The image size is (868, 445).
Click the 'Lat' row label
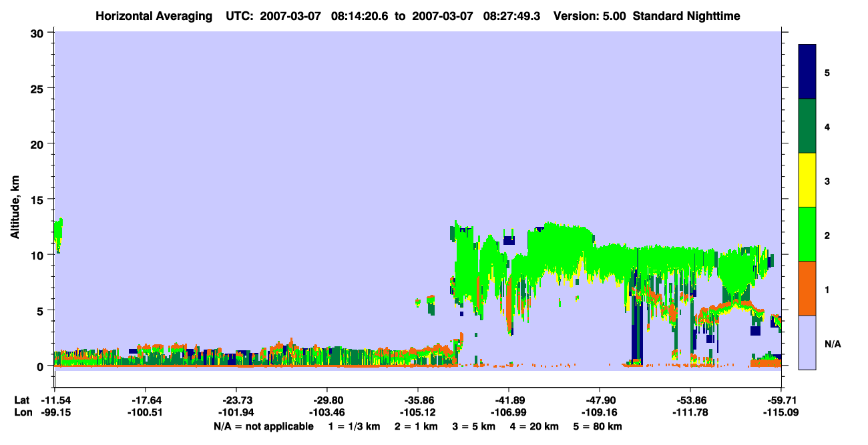(21, 400)
